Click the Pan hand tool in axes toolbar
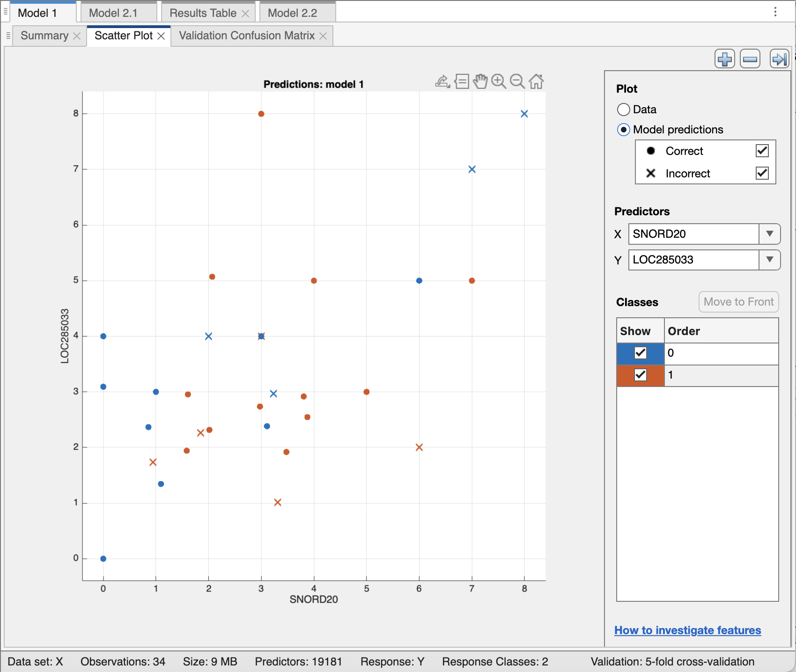 click(480, 81)
